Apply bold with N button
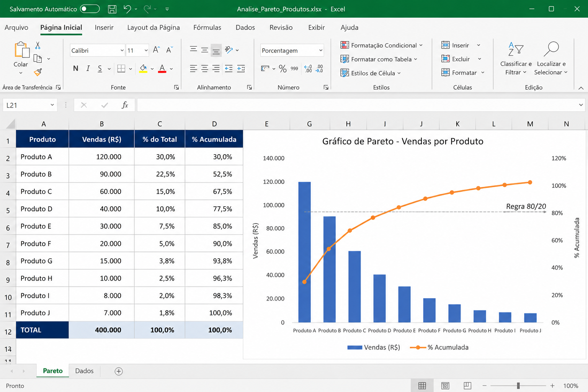588x392 pixels. coord(76,69)
